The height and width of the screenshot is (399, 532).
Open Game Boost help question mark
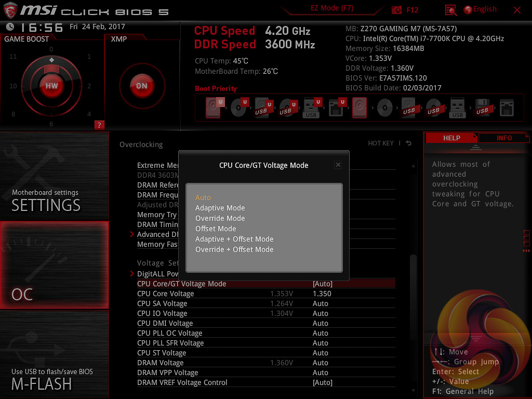click(99, 125)
